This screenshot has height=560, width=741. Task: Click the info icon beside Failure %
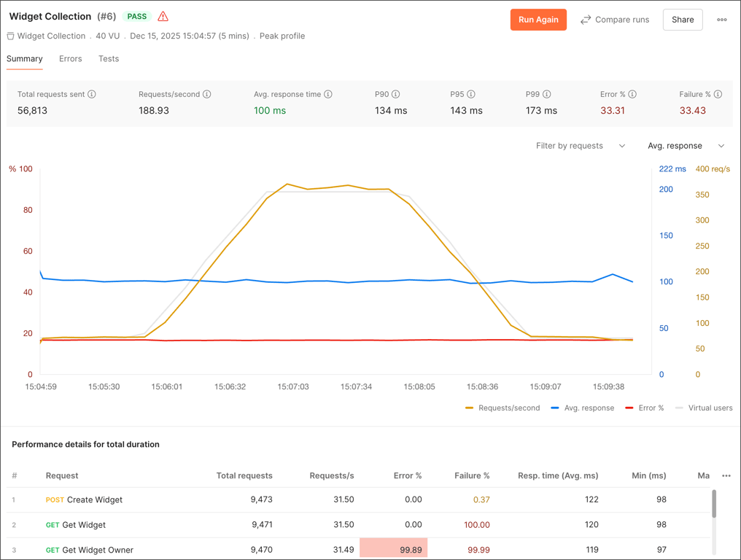(717, 94)
